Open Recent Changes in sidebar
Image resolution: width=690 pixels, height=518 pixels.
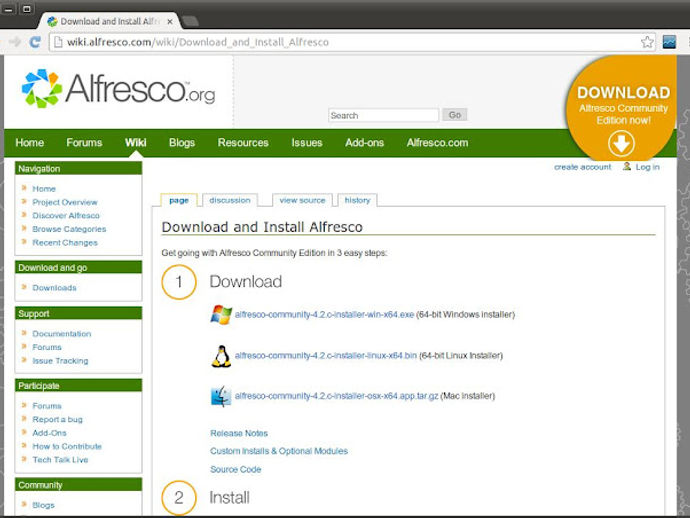[x=65, y=242]
